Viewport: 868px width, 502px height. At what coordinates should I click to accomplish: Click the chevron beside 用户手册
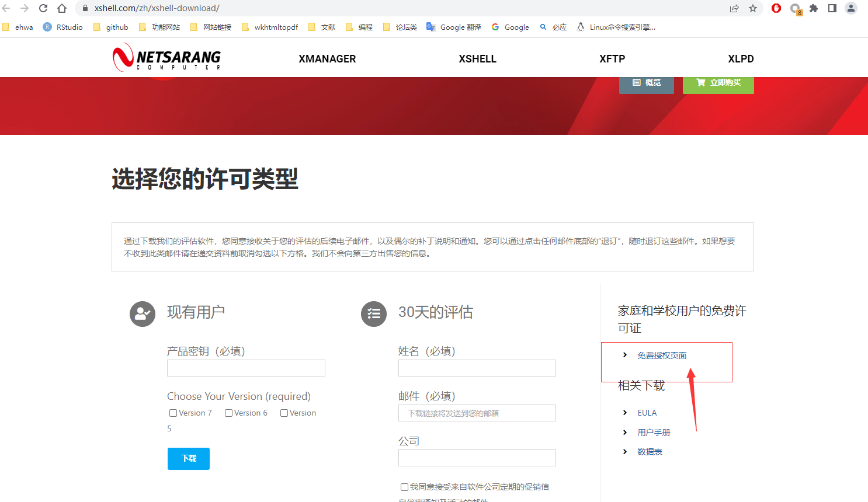coord(625,433)
